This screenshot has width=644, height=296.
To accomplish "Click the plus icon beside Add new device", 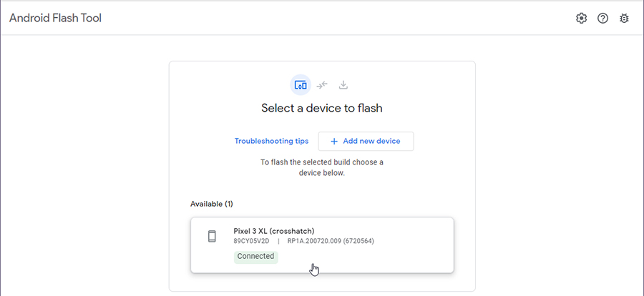I will (x=334, y=142).
